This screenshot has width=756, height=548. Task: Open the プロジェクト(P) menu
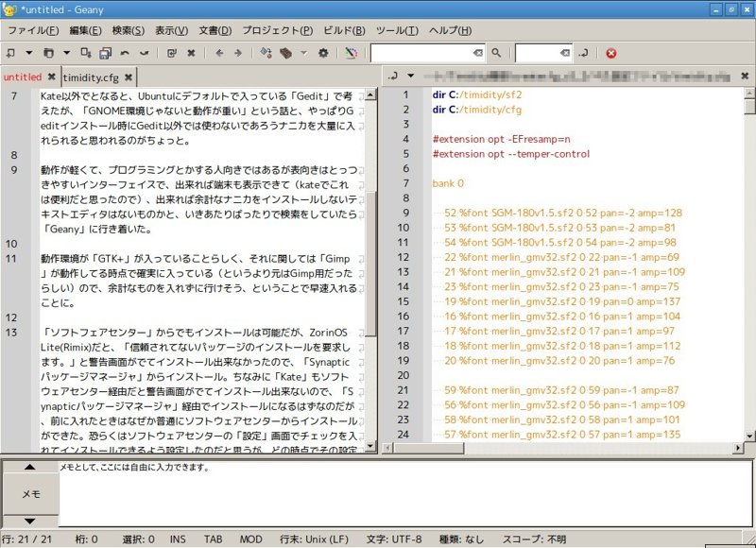click(x=277, y=30)
